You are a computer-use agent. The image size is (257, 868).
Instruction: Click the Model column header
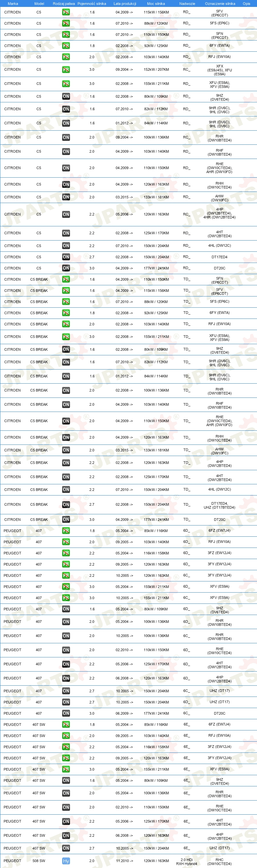coord(39,4)
